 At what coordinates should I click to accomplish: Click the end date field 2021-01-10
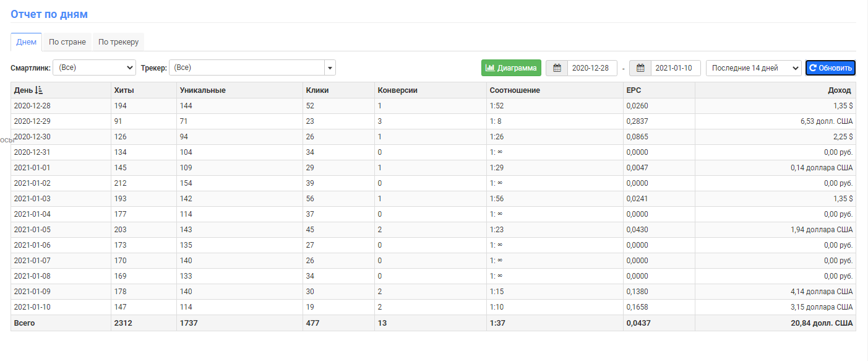click(675, 68)
